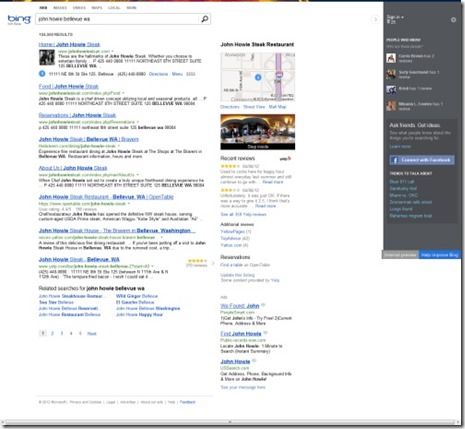Click the Next page link
This screenshot has height=429, width=465.
click(92, 333)
